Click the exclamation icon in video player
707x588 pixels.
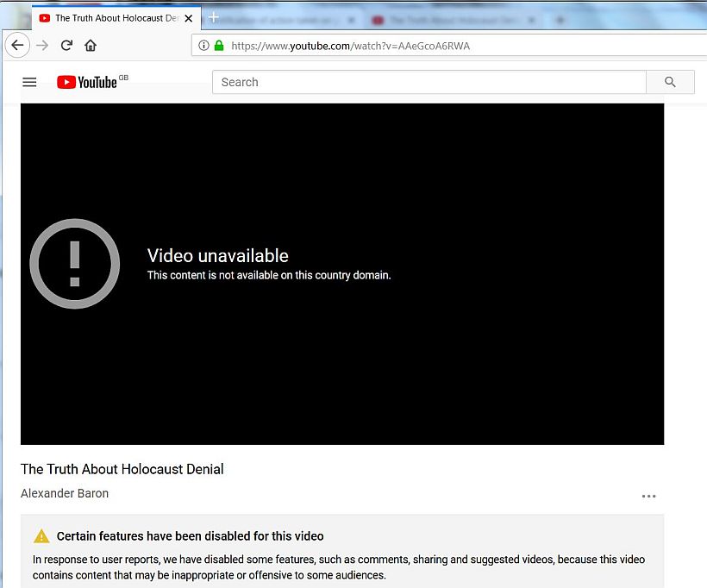(75, 264)
